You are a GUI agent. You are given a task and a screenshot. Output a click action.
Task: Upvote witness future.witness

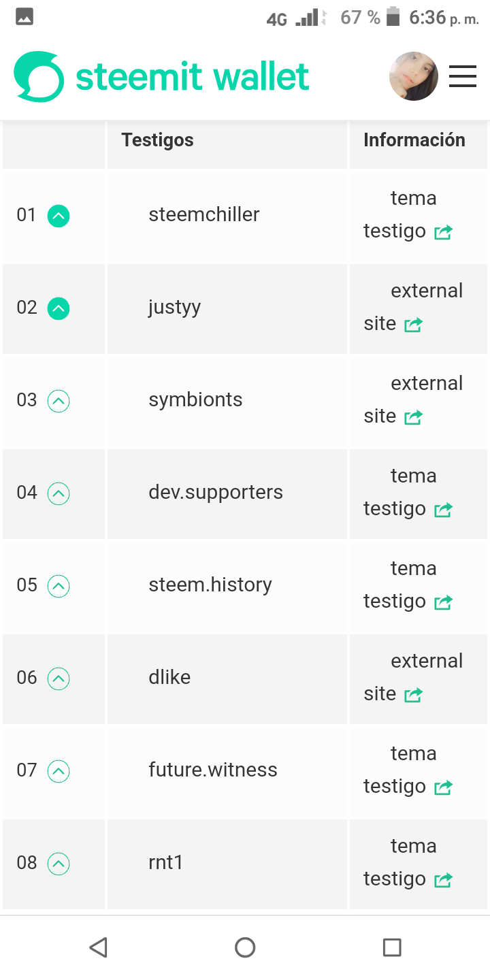[59, 772]
